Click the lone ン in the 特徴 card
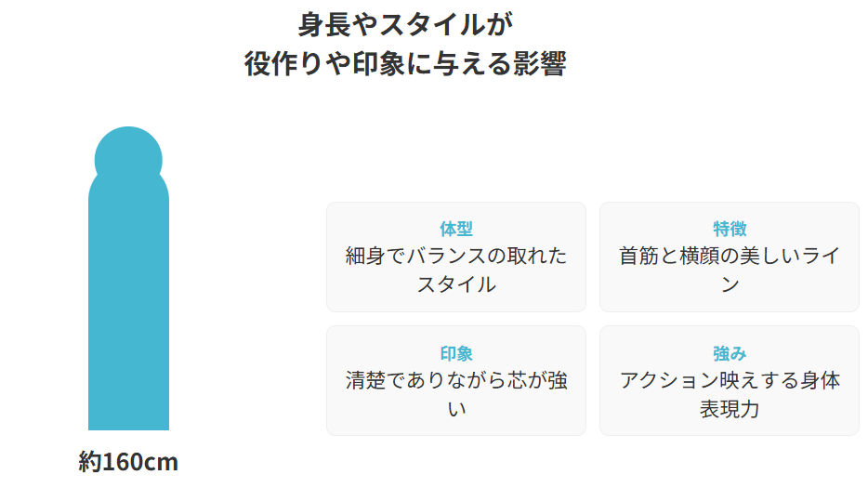The height and width of the screenshot is (501, 868). pos(730,284)
